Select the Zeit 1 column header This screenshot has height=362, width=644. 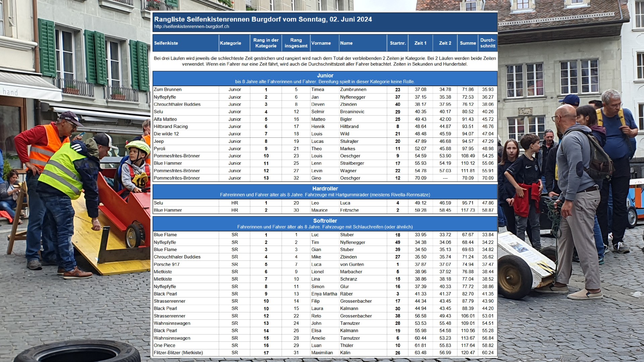pyautogui.click(x=420, y=43)
